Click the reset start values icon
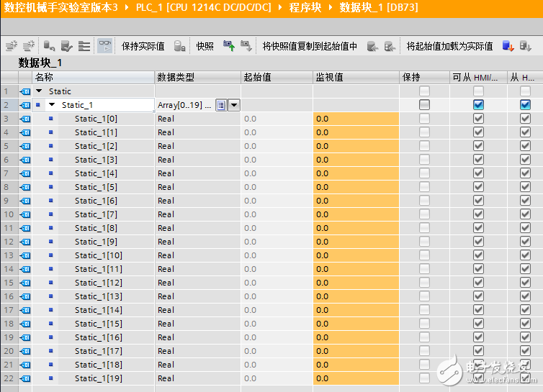 coord(49,46)
